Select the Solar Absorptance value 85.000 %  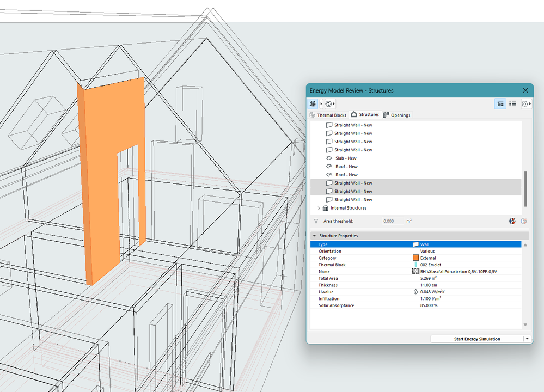click(429, 305)
